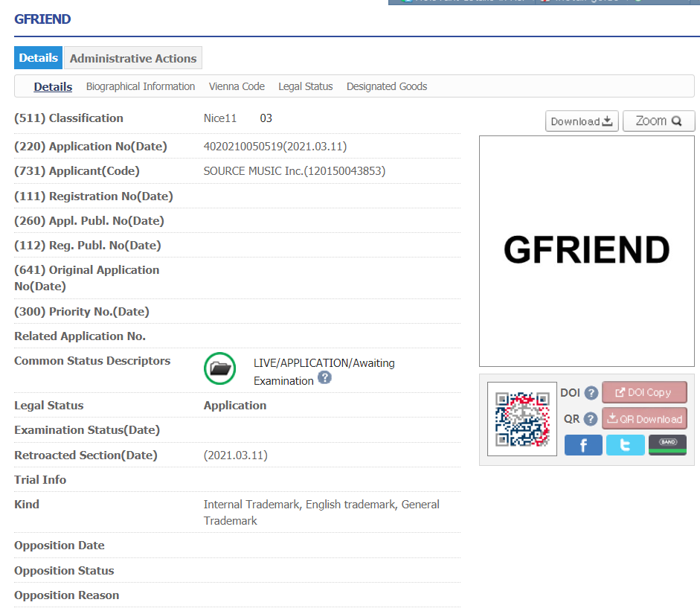Click help icon next to Awaiting Examination

[324, 378]
